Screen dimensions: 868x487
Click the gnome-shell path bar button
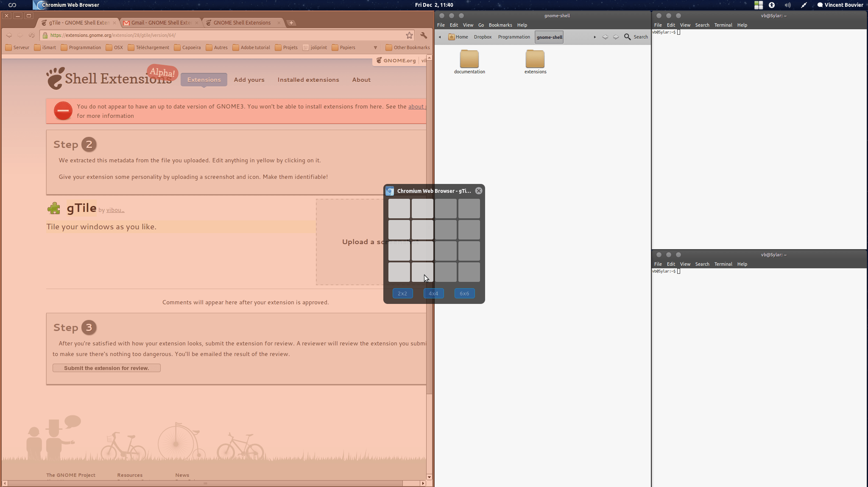(x=549, y=37)
